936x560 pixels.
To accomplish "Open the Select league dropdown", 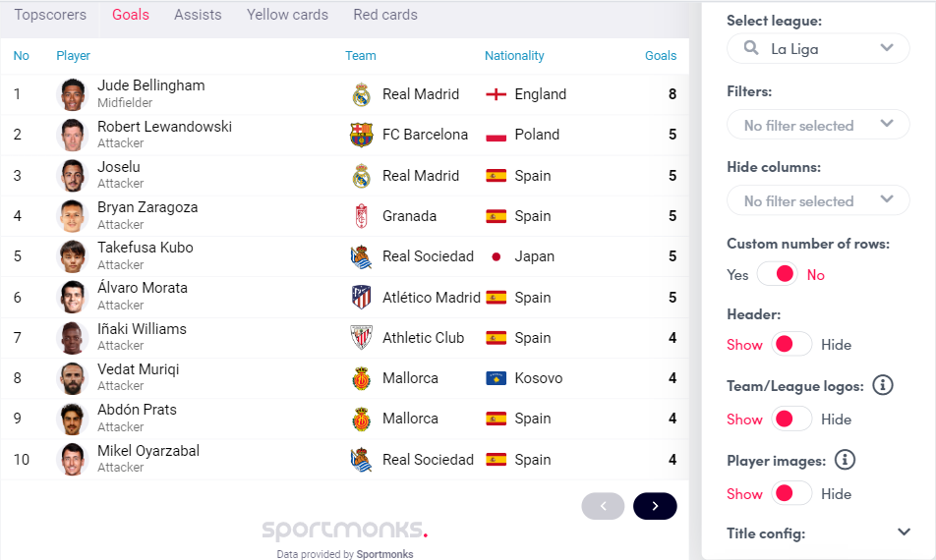I will [818, 48].
